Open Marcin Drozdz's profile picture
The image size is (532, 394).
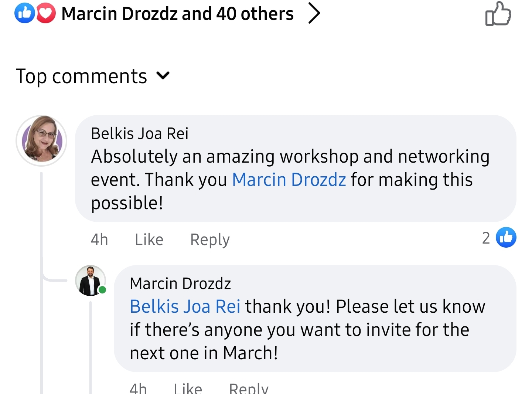(x=90, y=281)
